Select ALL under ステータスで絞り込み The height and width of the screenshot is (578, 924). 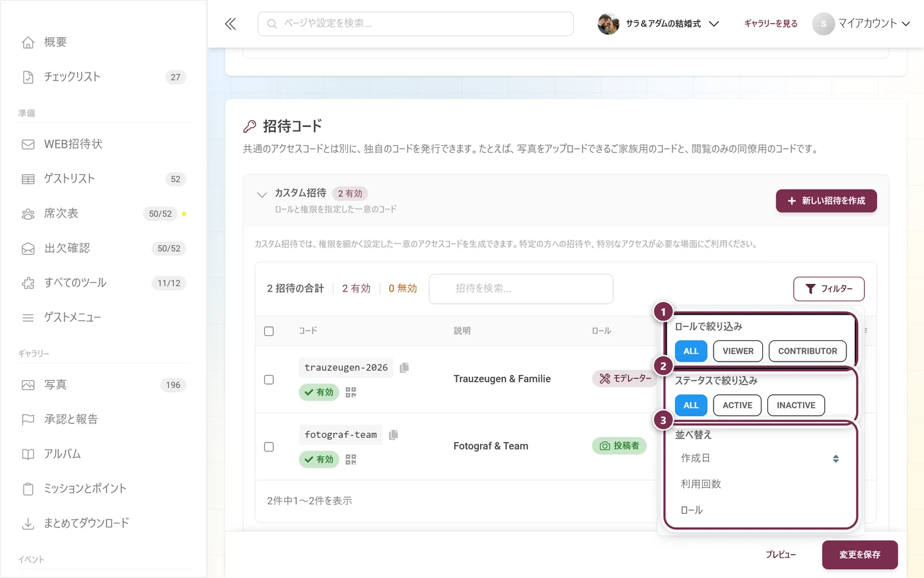(x=691, y=405)
